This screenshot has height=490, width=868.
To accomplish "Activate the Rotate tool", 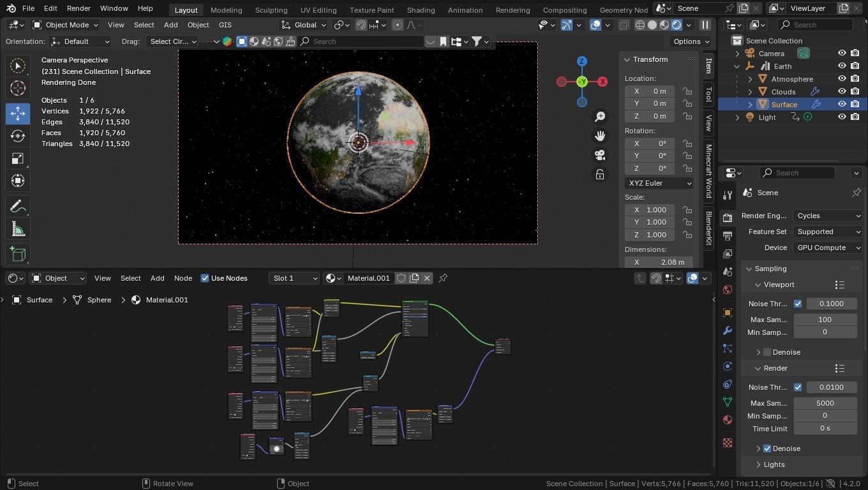I will click(x=18, y=136).
